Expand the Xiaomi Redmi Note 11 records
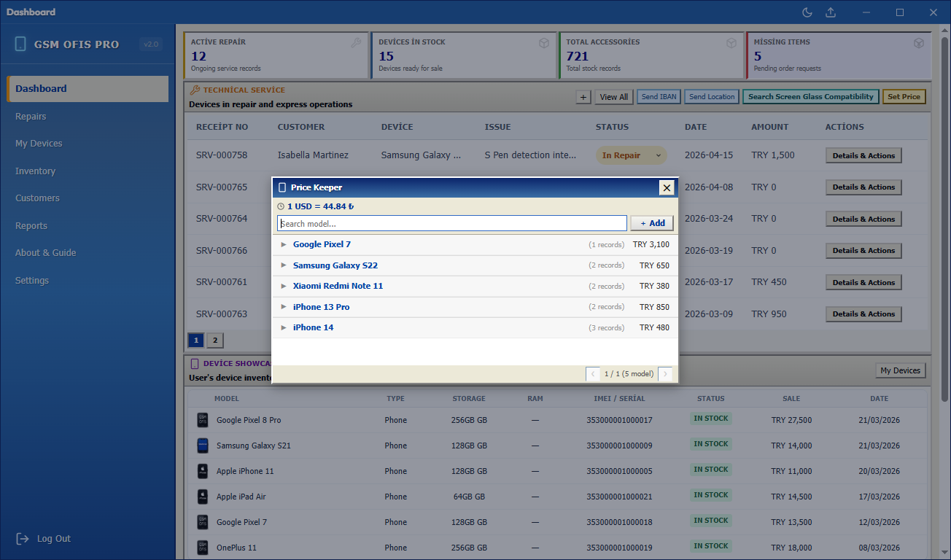Image resolution: width=951 pixels, height=560 pixels. pyautogui.click(x=284, y=287)
